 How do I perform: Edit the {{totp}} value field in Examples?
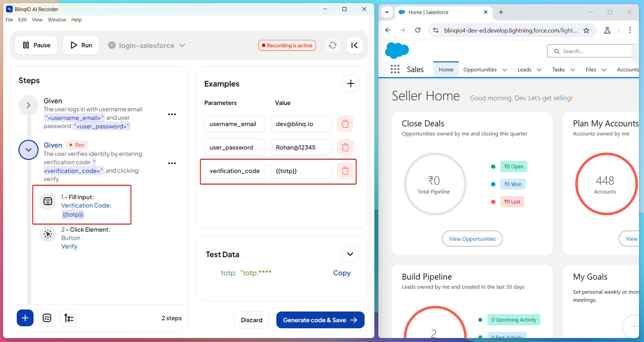pos(301,171)
